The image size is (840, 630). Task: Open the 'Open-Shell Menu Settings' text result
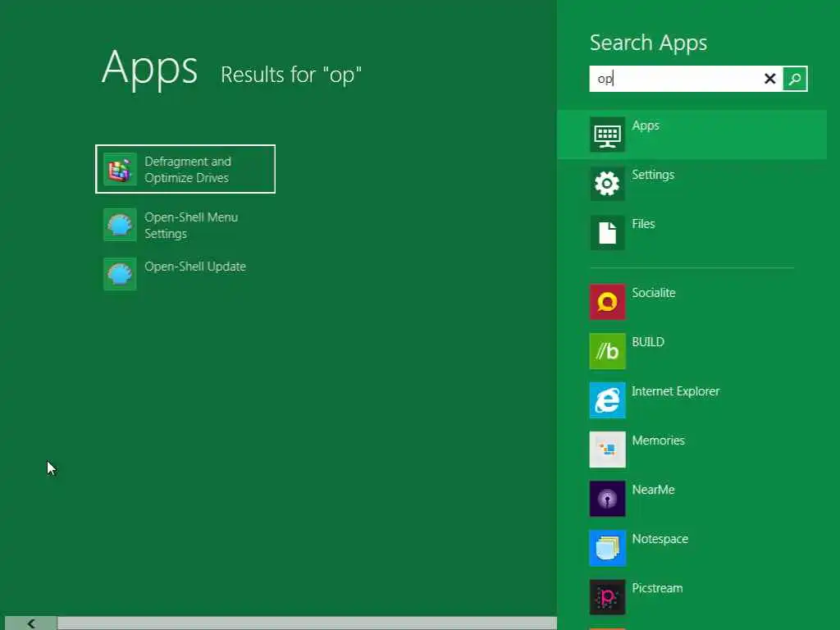191,225
